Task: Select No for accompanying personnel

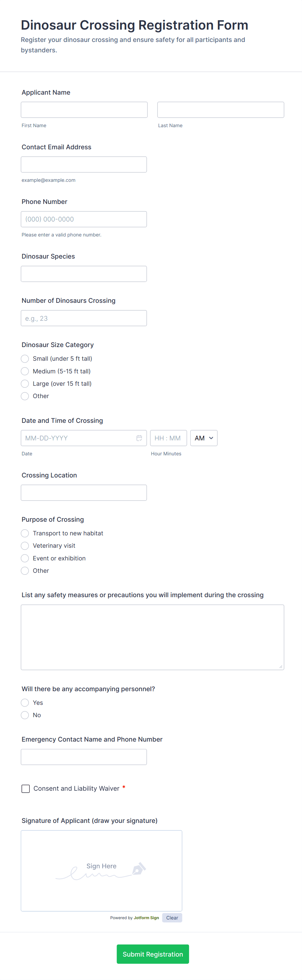Action: coord(25,715)
